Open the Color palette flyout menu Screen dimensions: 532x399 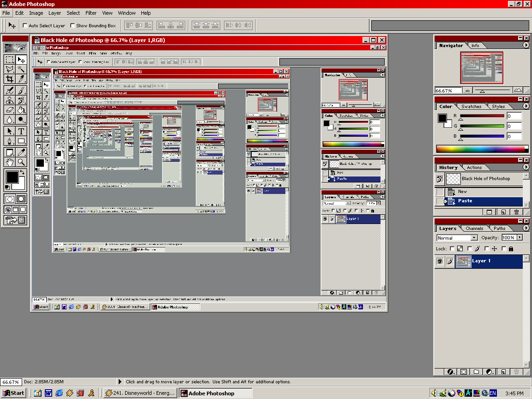526,106
